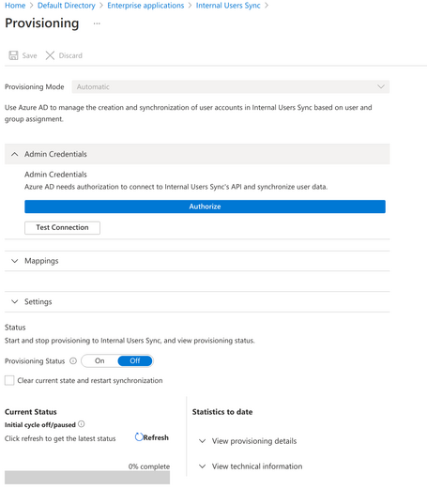Image resolution: width=427 pixels, height=504 pixels.
Task: Check Clear current state and restart synchronization
Action: (x=9, y=380)
